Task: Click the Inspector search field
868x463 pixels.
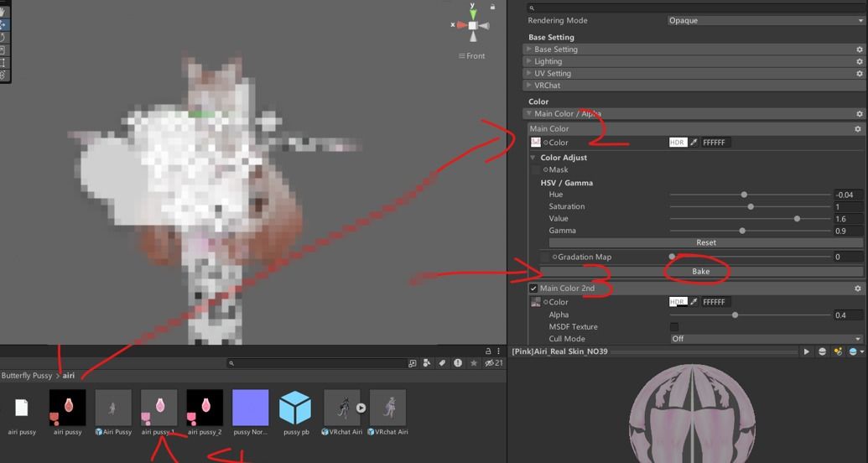Action: pos(696,8)
